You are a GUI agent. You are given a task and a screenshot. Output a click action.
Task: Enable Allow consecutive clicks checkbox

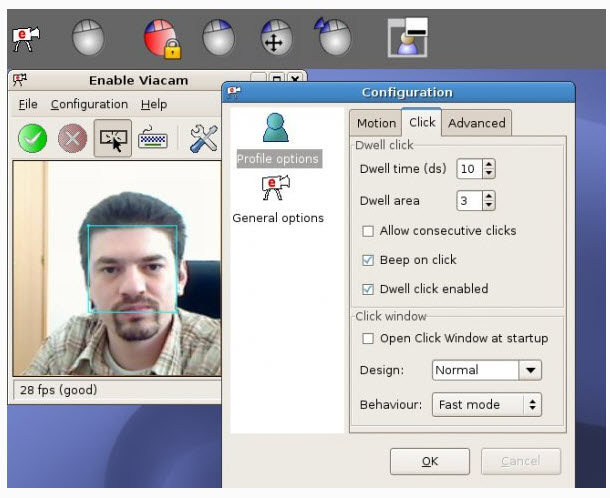368,231
